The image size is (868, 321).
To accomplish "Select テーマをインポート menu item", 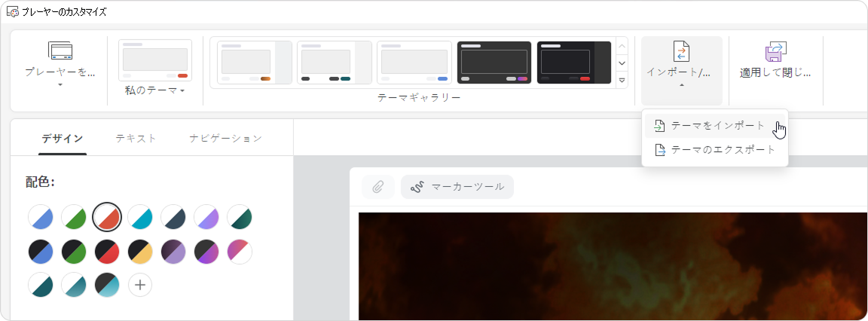I will pyautogui.click(x=714, y=126).
